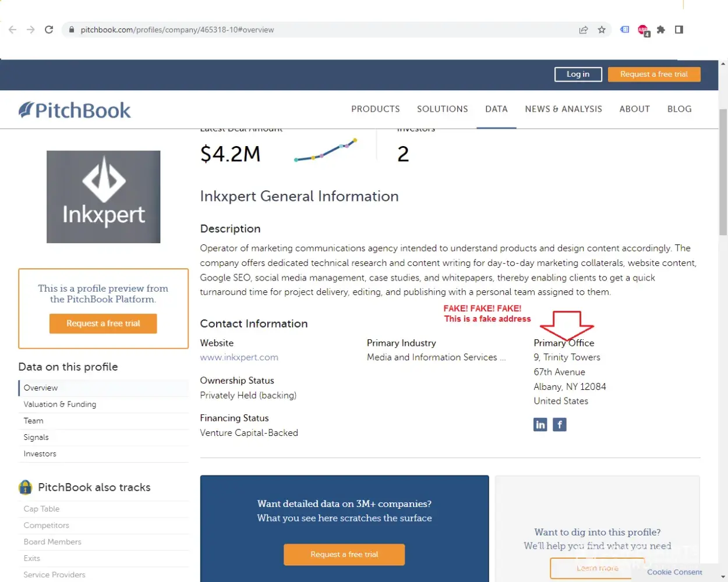Screen dimensions: 728x582
Task: Bookmark this page with the star icon
Action: (602, 30)
